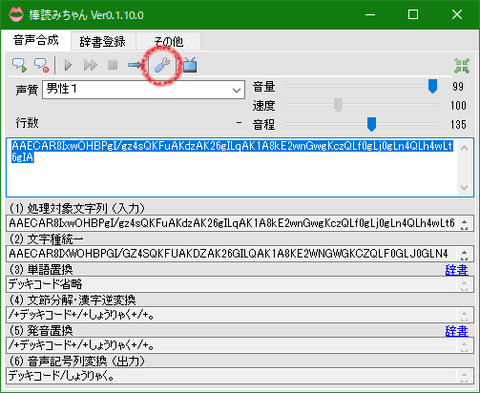
Task: Click the (4) 文節分解・漢字逆変換 result field
Action: point(240,315)
